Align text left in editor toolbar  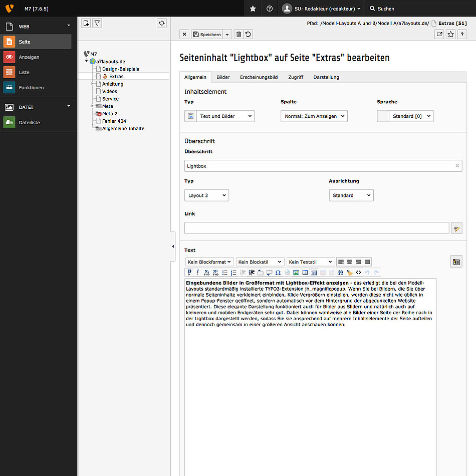pyautogui.click(x=341, y=262)
